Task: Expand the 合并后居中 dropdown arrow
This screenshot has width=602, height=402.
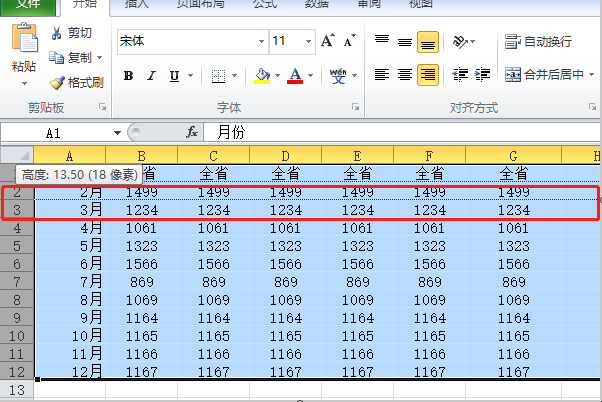Action: point(591,74)
